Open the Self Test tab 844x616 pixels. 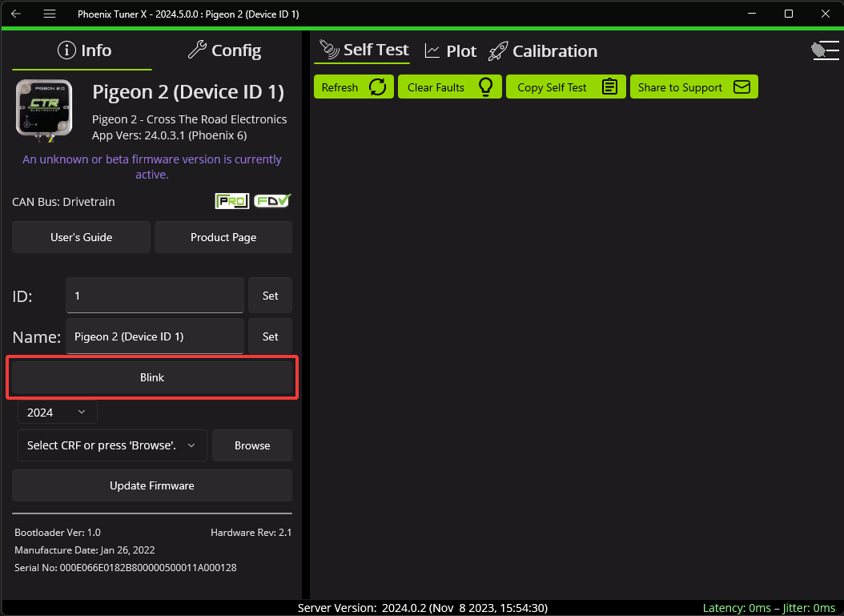coord(364,50)
